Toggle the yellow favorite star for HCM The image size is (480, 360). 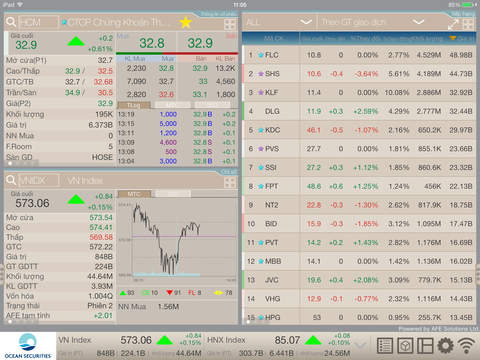coord(186,23)
